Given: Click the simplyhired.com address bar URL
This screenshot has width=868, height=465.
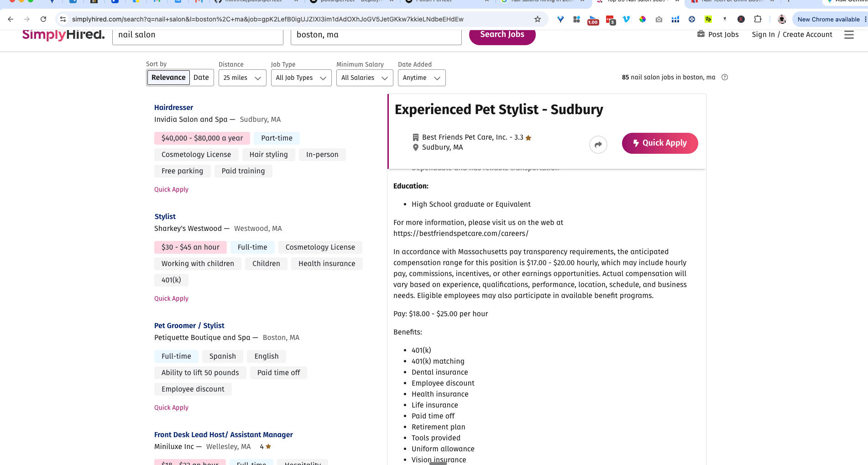Looking at the screenshot, I should pyautogui.click(x=267, y=19).
